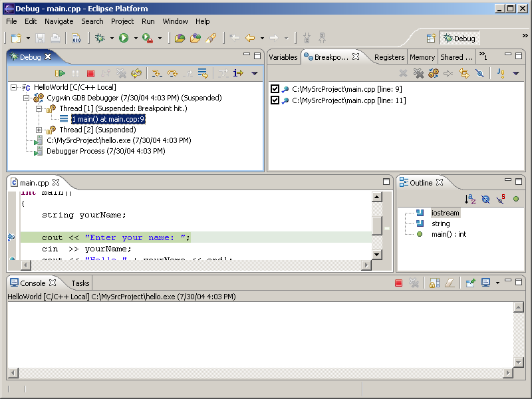Toggle Scroll Lock in Console toolbar
Screen dimensions: 532x399
(434, 283)
